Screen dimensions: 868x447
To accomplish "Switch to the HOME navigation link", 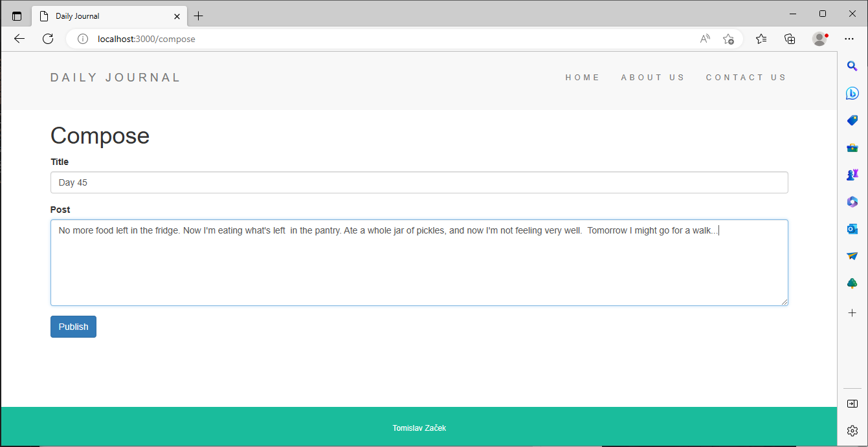I will 583,77.
